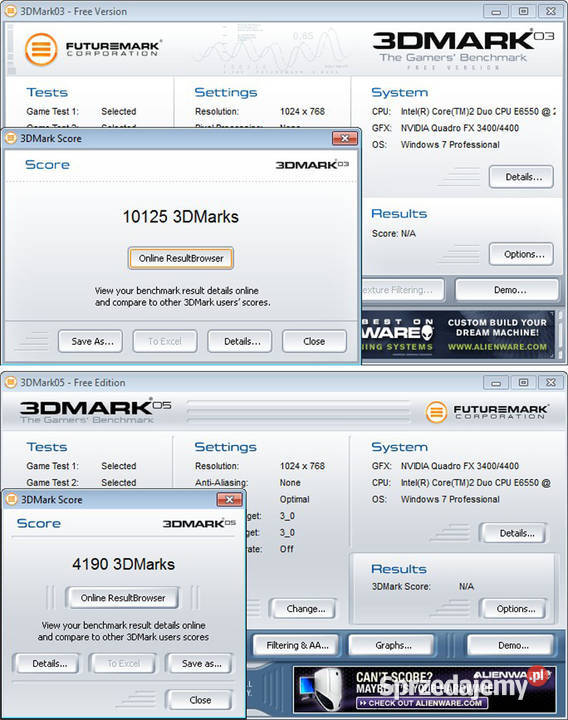Click 3DMark03 resolution value 1024 x 768
The height and width of the screenshot is (720, 568).
point(302,112)
